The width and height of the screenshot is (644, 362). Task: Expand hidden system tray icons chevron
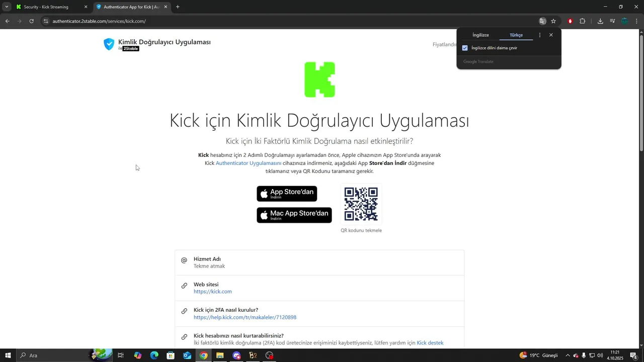568,355
